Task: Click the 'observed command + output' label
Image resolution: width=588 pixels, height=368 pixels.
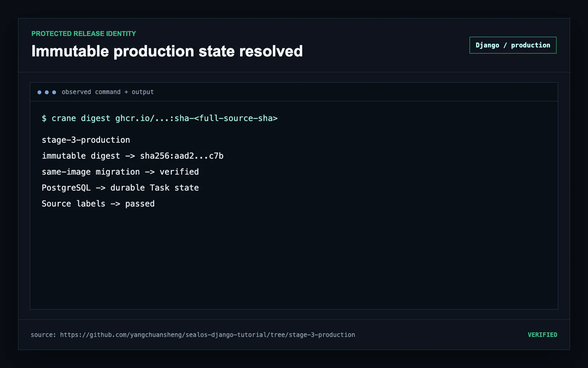Action: (108, 92)
